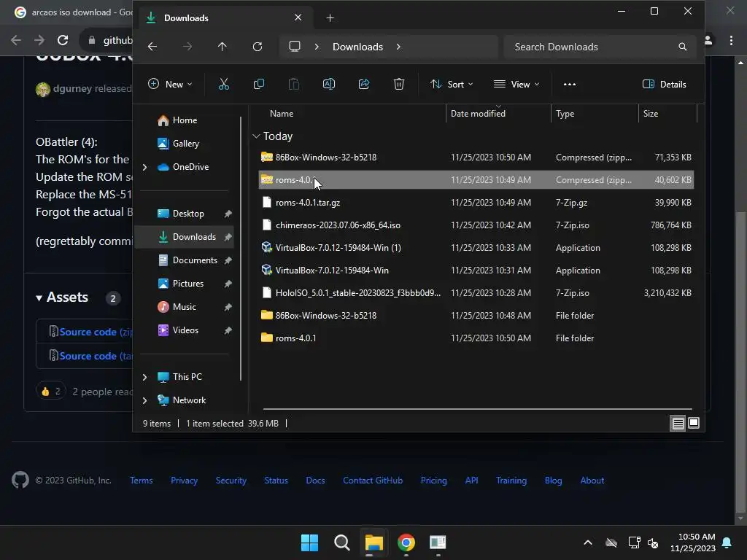Expand OneDrive in navigation pane
Screen dimensions: 747x560
[x=145, y=167]
